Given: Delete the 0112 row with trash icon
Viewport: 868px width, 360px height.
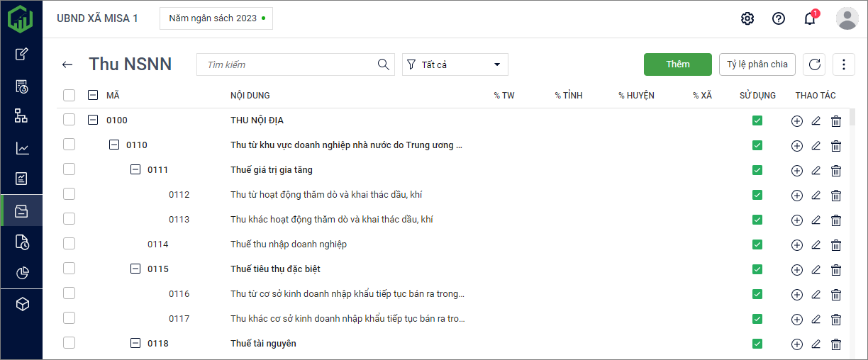Looking at the screenshot, I should point(836,195).
